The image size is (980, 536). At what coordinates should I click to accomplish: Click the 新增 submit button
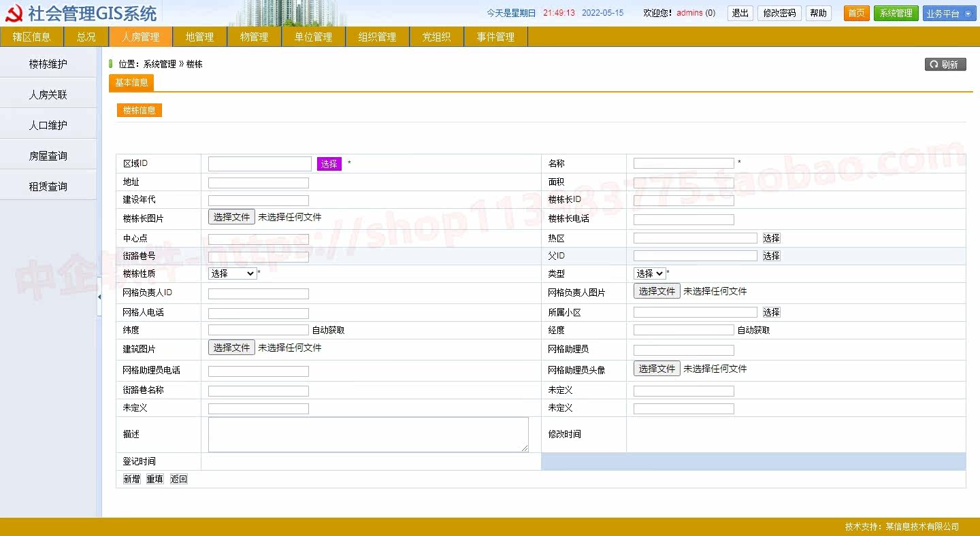click(131, 479)
